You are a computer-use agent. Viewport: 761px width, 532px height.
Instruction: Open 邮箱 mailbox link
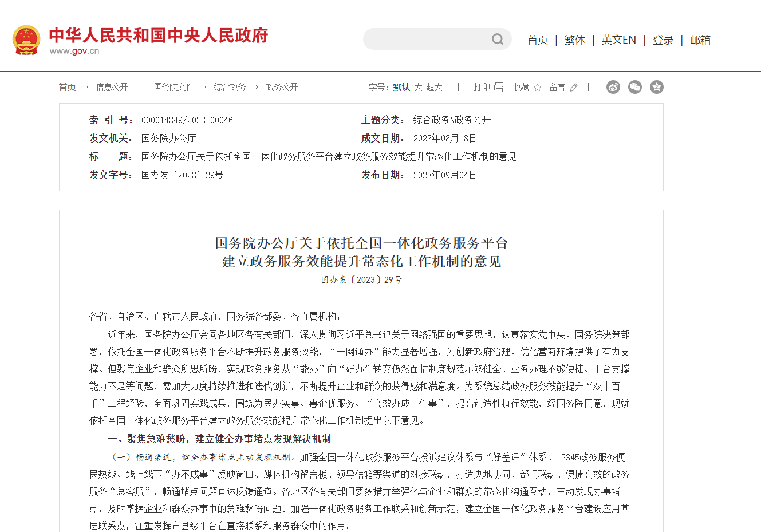point(700,40)
